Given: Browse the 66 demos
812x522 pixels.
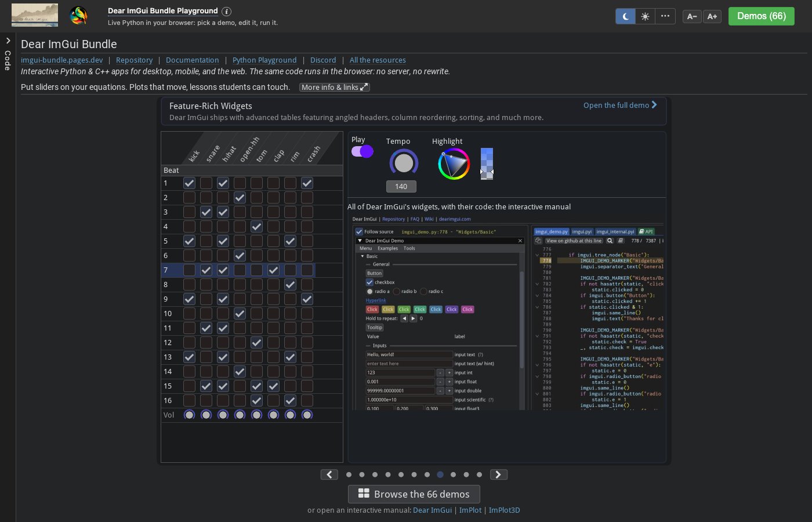Looking at the screenshot, I should click(x=414, y=494).
